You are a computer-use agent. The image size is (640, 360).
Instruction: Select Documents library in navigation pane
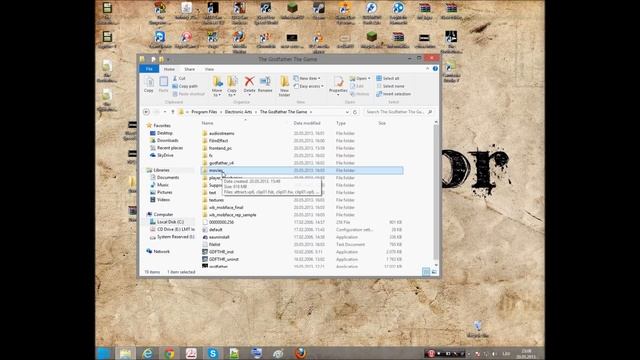pyautogui.click(x=168, y=178)
